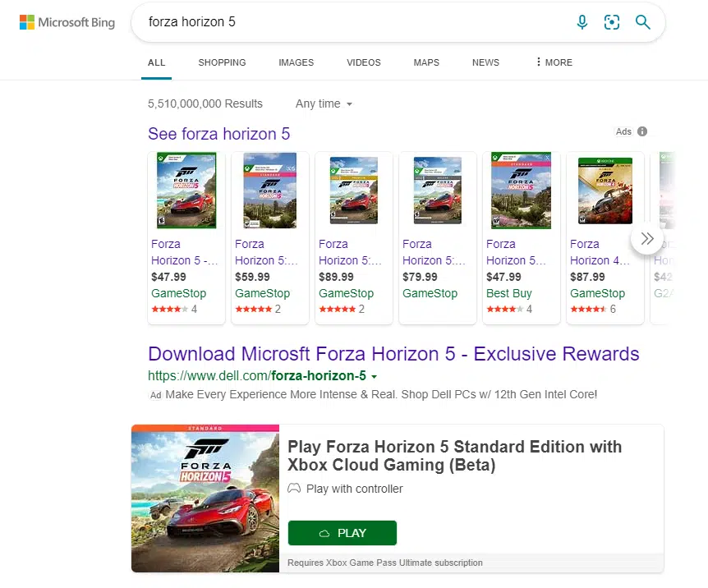Click the Microsoft Bing logo

(67, 22)
